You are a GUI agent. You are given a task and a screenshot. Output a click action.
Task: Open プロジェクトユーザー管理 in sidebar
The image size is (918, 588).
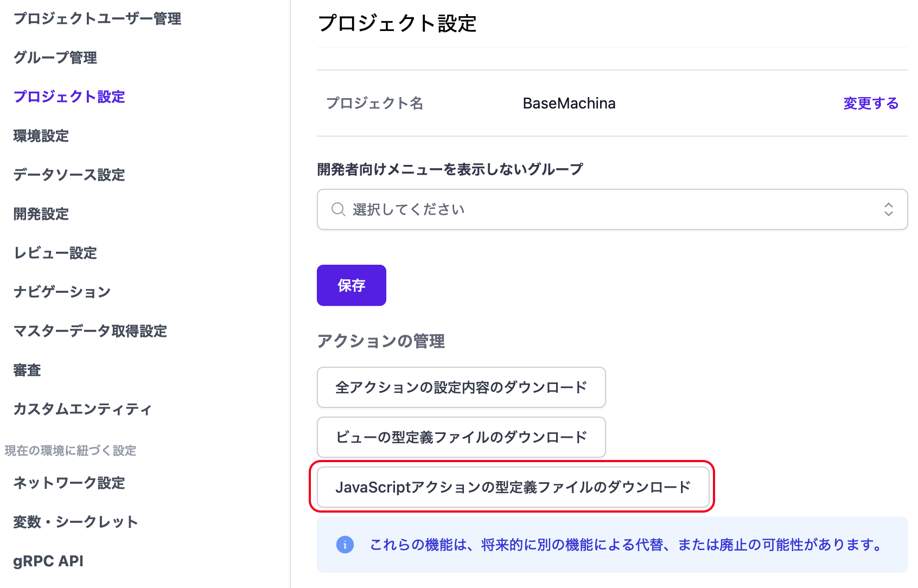(97, 18)
